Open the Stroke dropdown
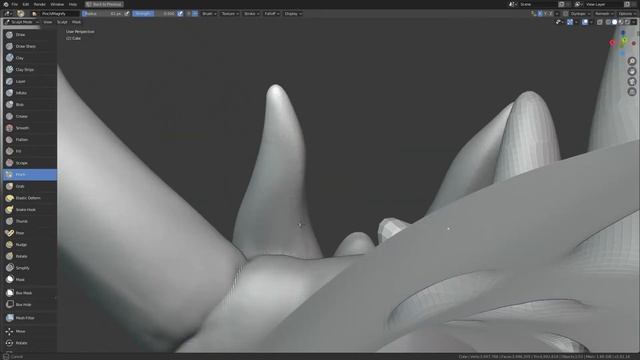This screenshot has height=360, width=640. [251, 13]
